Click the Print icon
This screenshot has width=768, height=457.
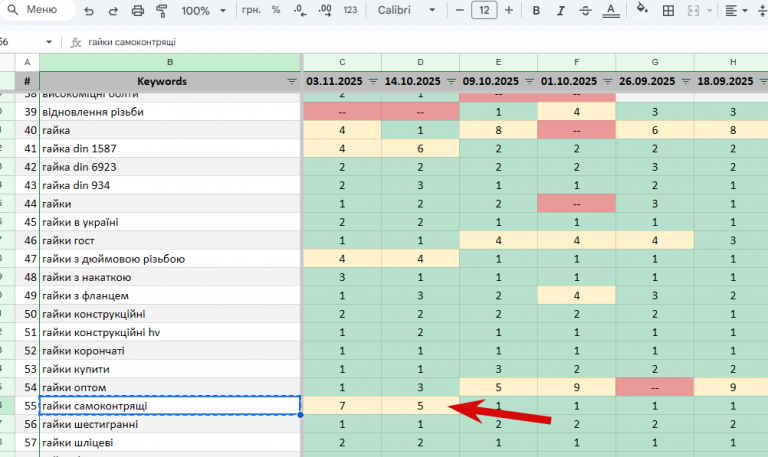[x=138, y=10]
